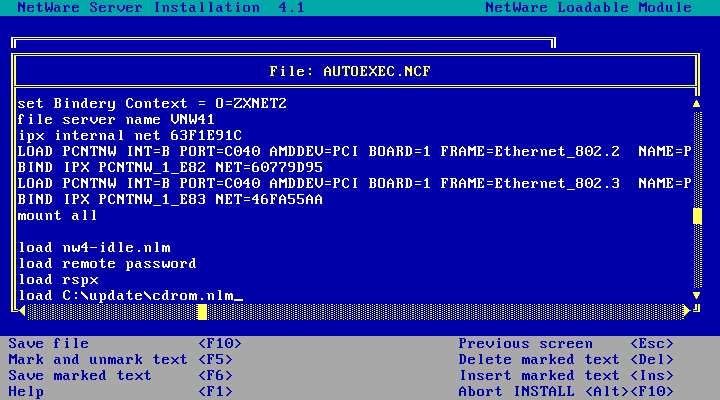Click the 'NET=60779D95' value
Screen dimensions: 720x400
pos(269,168)
